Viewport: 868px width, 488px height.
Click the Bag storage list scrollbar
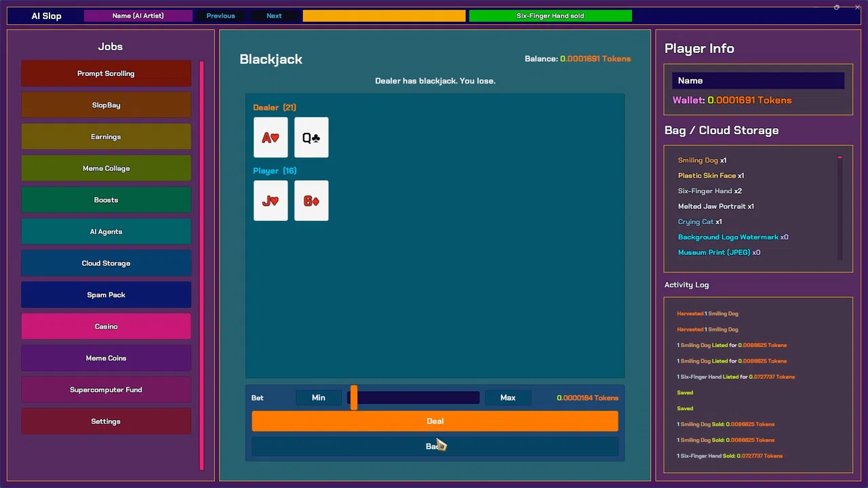840,207
